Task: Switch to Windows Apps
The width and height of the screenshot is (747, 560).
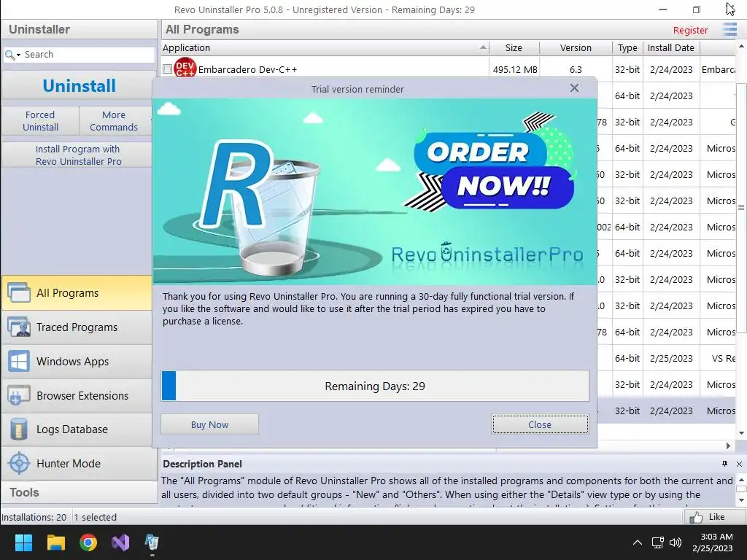Action: pos(77,362)
